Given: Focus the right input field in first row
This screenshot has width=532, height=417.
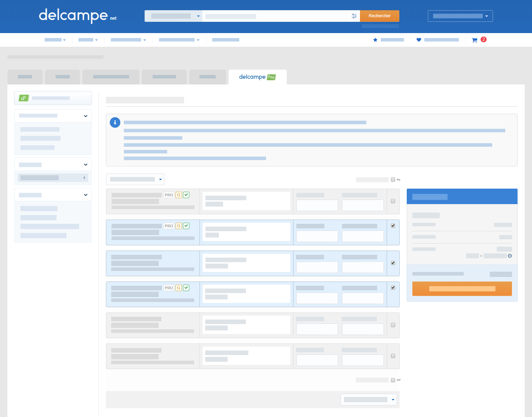Looking at the screenshot, I should coord(363,206).
